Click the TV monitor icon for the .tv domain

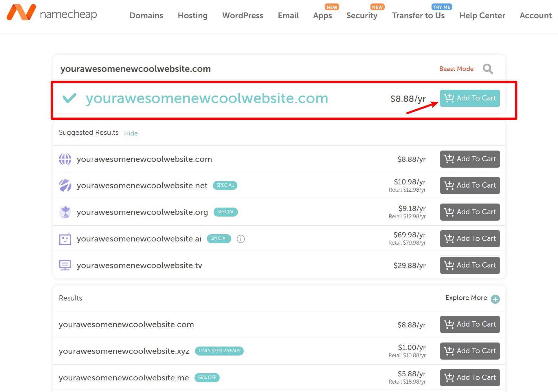point(65,265)
